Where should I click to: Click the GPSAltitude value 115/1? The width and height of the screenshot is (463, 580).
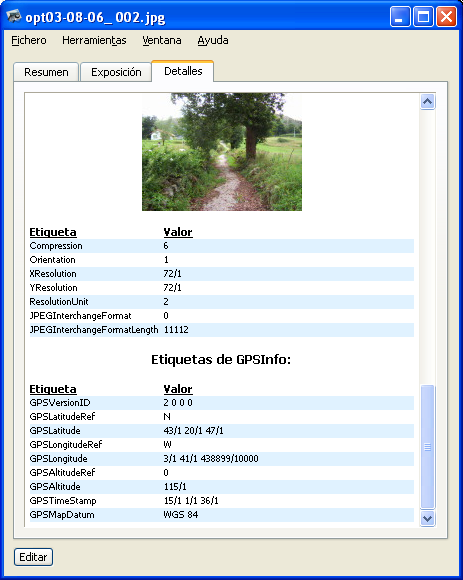[175, 486]
